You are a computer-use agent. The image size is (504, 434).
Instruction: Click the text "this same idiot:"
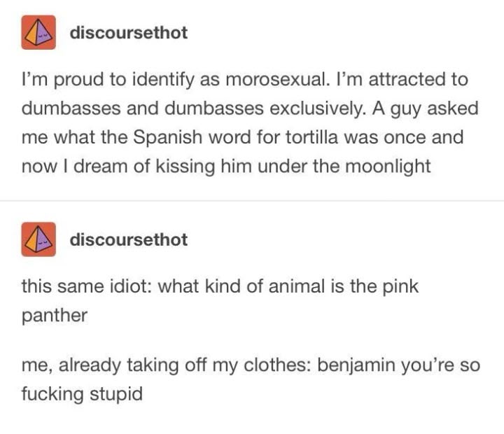[87, 286]
